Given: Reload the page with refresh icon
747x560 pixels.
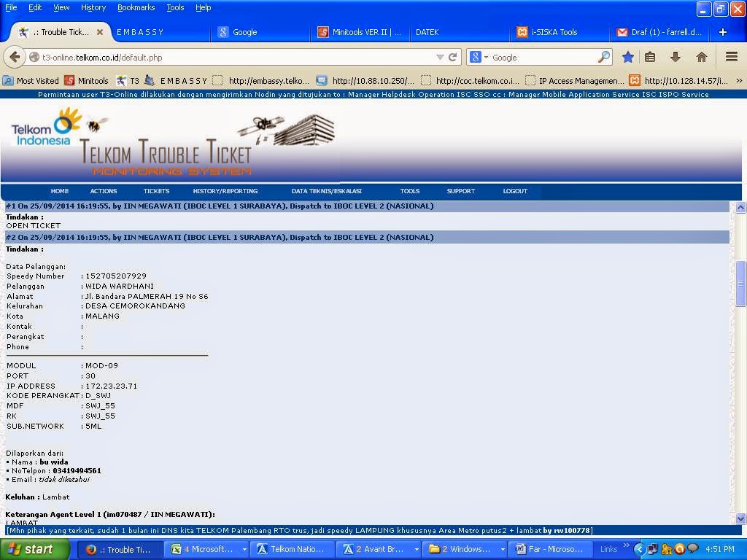Looking at the screenshot, I should tap(453, 57).
